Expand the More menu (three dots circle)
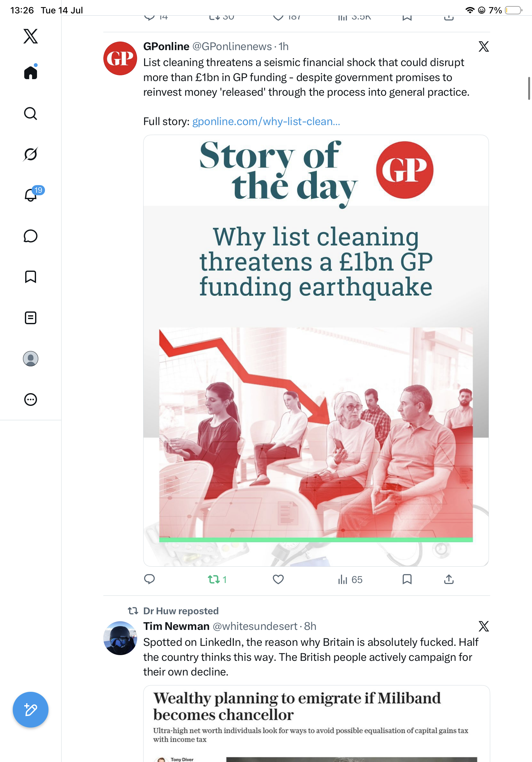This screenshot has width=532, height=762. pos(31,400)
